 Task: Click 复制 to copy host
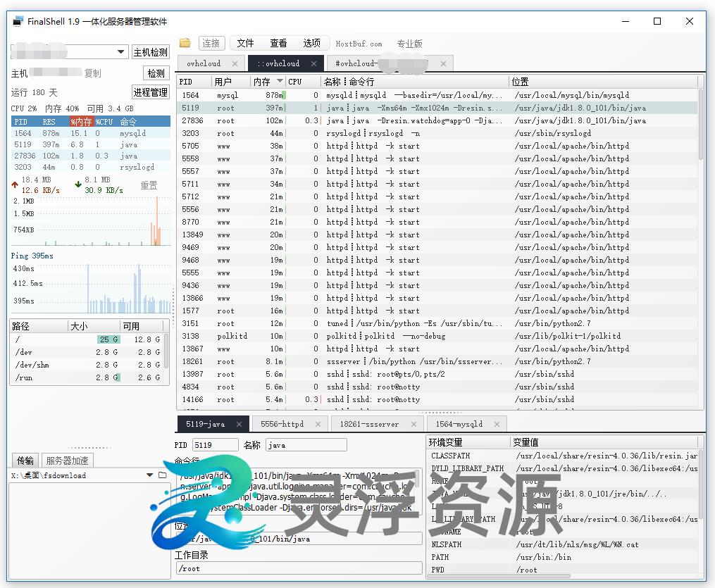(92, 73)
